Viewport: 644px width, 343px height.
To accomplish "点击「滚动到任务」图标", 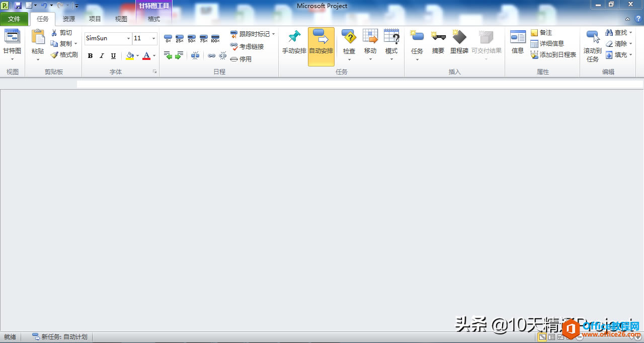I will point(593,43).
